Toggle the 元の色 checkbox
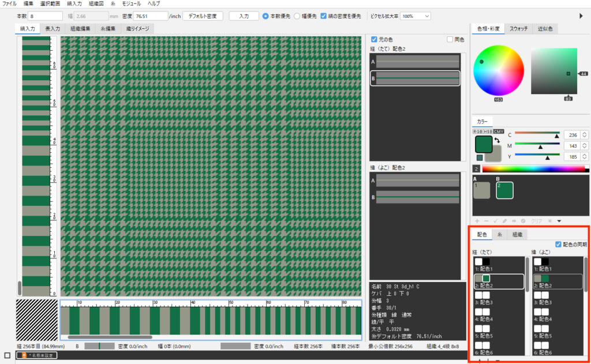 tap(375, 39)
